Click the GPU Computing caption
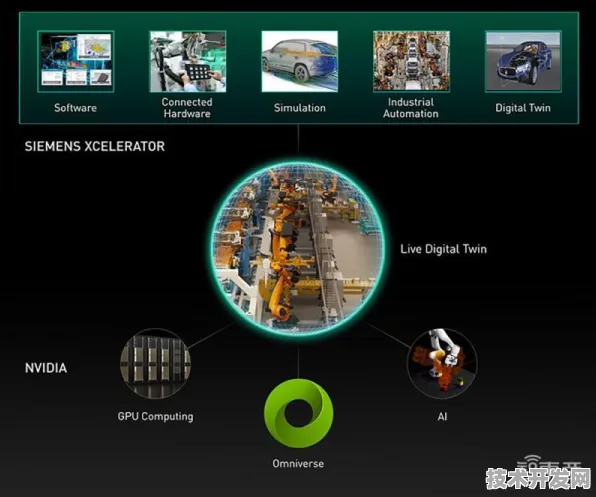596x497 pixels. [155, 416]
